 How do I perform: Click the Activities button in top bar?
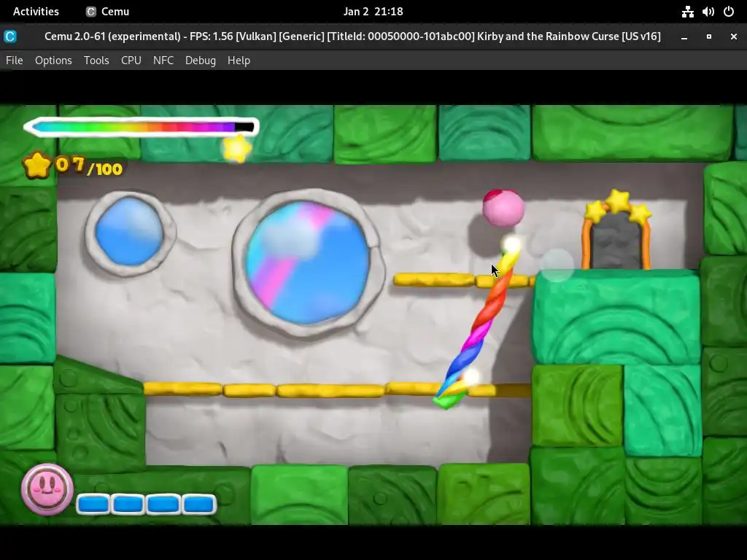pos(36,12)
